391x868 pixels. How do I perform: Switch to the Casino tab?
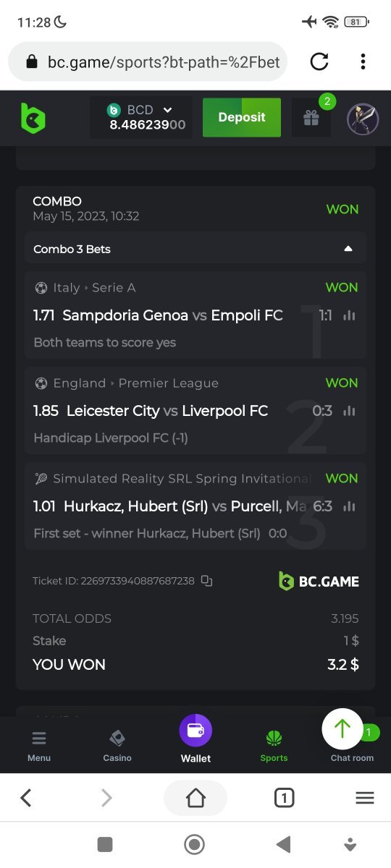click(x=117, y=746)
